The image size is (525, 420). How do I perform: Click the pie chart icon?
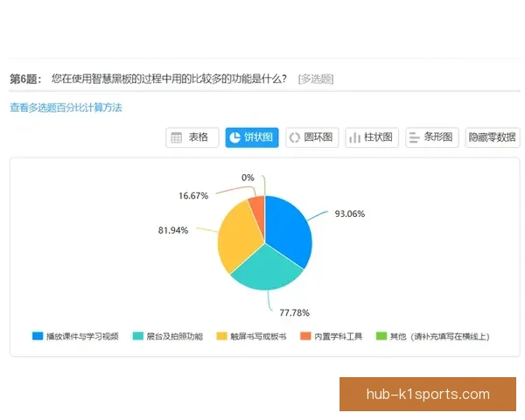click(235, 137)
